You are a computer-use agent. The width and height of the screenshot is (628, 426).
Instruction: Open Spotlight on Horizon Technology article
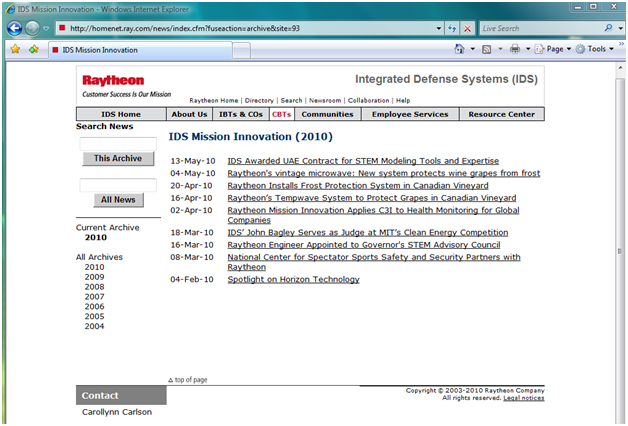(293, 279)
